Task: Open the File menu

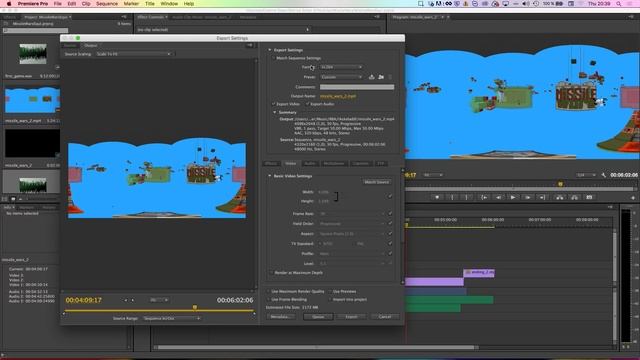Action: tap(58, 4)
